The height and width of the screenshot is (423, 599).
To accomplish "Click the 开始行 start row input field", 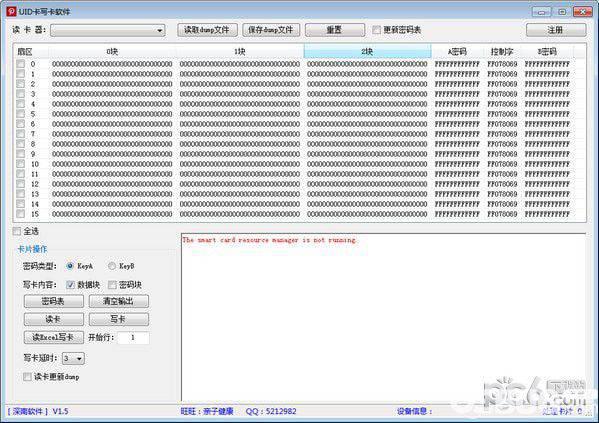I will pos(133,337).
